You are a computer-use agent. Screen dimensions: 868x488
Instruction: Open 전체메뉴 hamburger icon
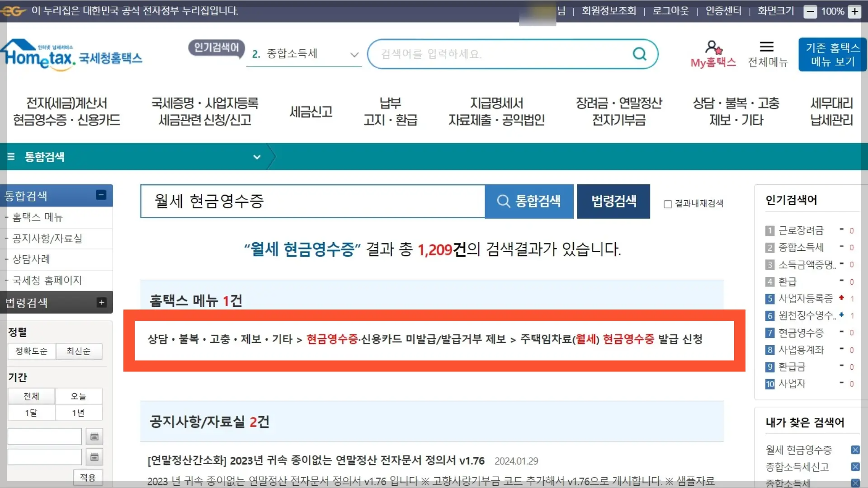tap(766, 47)
